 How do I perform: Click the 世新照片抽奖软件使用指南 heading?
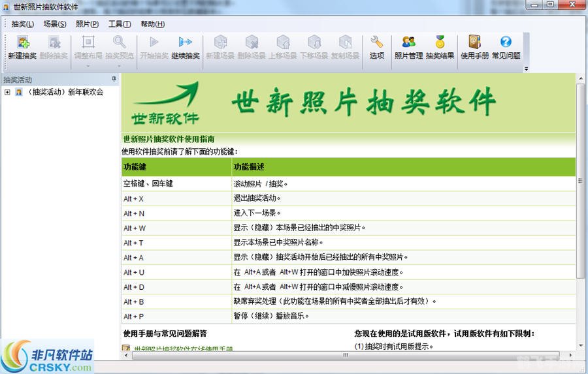pyautogui.click(x=169, y=139)
